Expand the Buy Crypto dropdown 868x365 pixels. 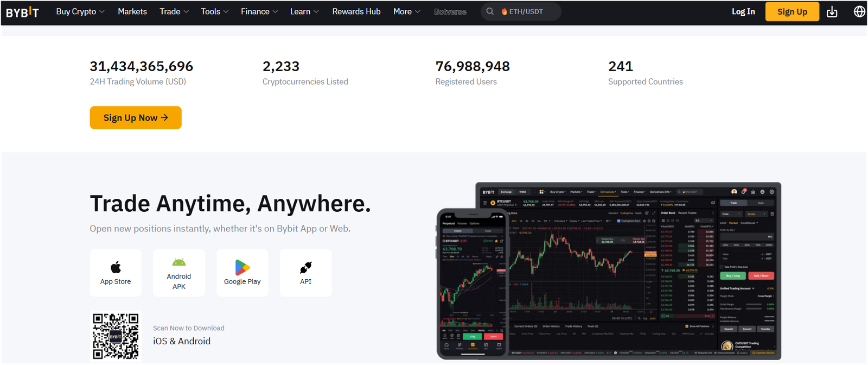tap(80, 11)
